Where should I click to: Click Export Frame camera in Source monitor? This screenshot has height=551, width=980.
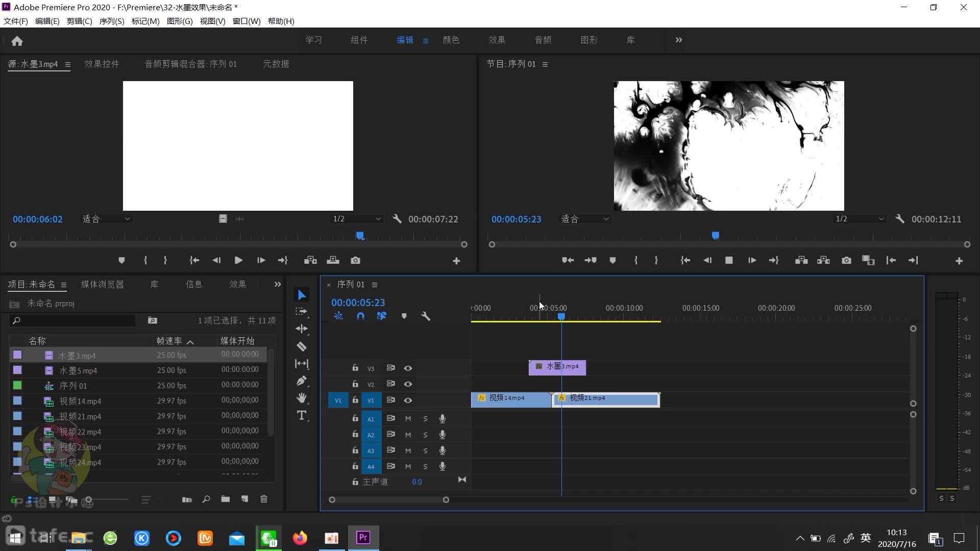[x=356, y=260]
